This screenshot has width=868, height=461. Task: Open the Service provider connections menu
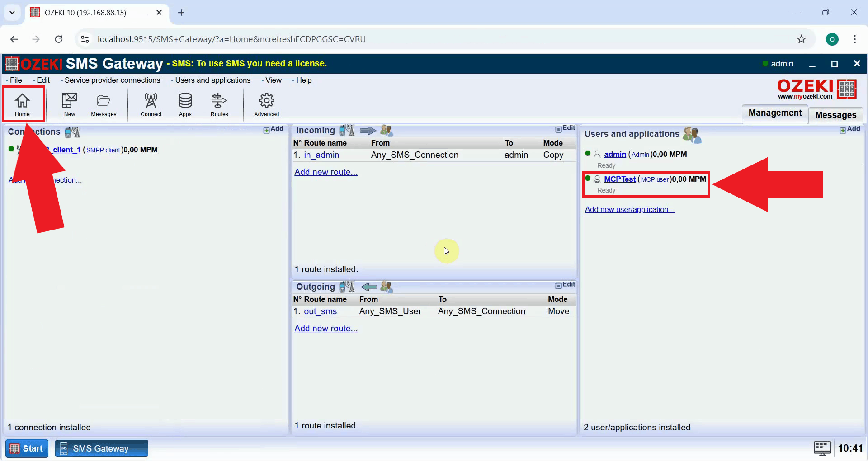(x=112, y=80)
